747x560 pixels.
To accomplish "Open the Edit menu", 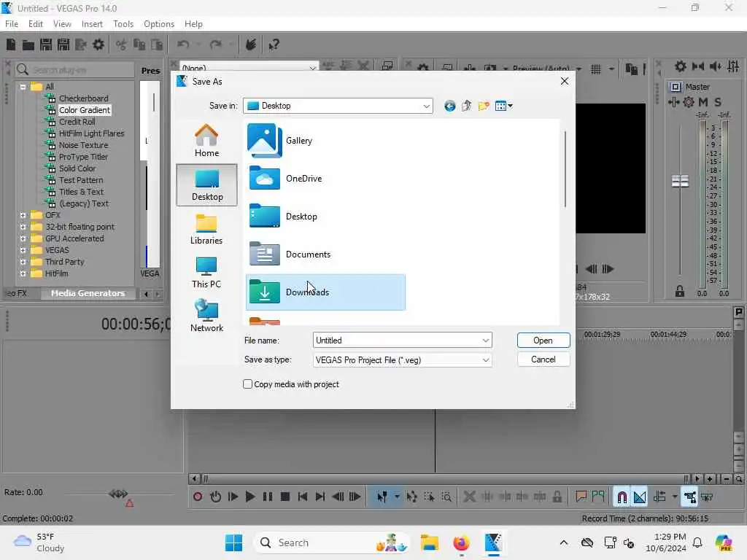I will point(35,24).
